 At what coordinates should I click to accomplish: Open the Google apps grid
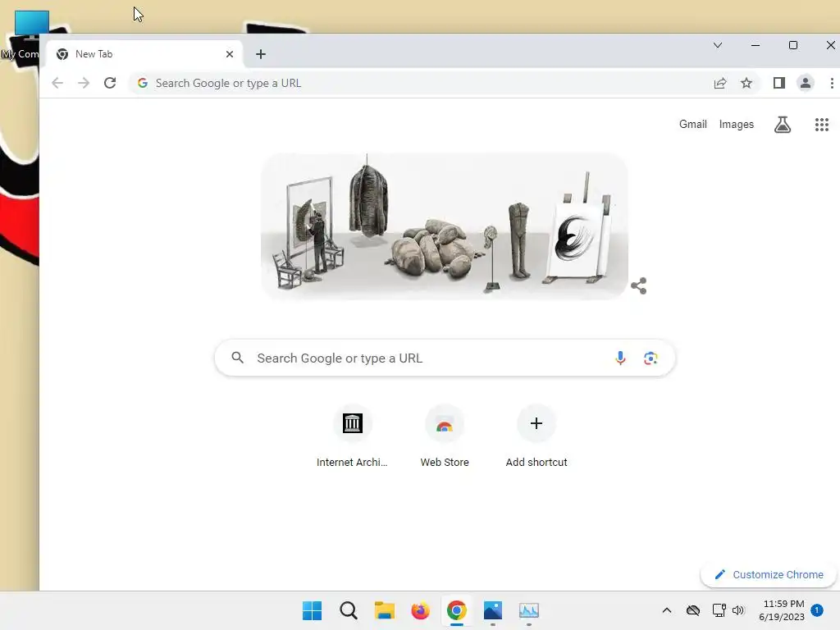(822, 125)
